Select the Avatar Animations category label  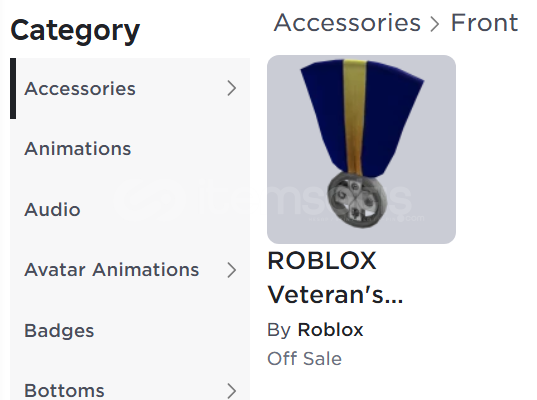pyautogui.click(x=112, y=270)
